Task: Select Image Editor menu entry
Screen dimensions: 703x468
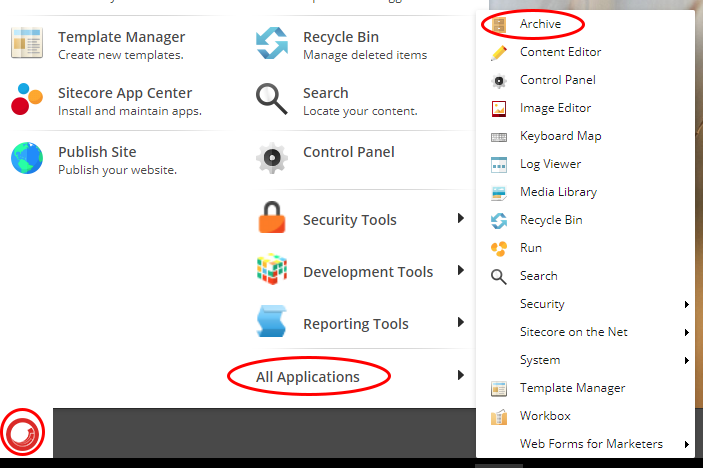Action: click(555, 108)
